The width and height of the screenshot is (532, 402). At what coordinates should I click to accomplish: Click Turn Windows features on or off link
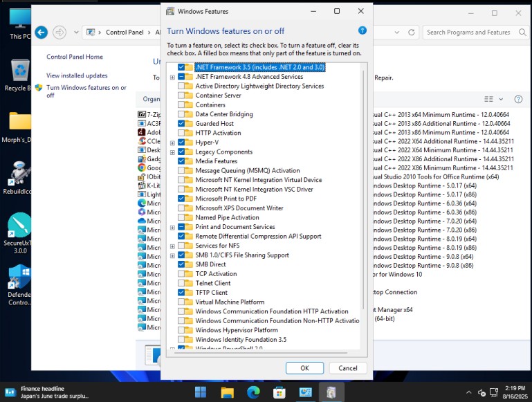[x=86, y=91]
